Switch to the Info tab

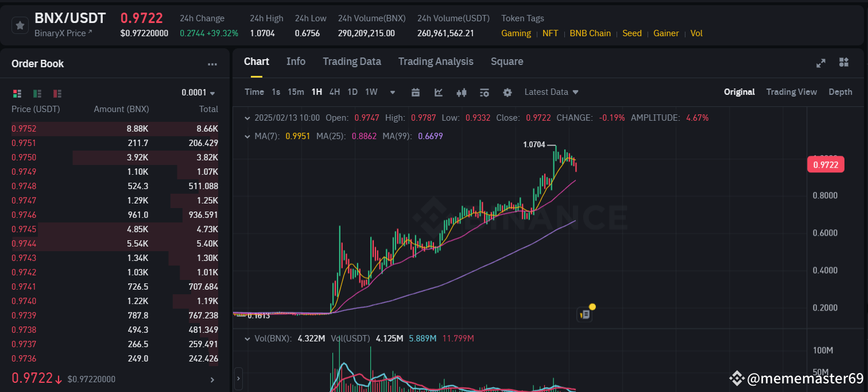[x=296, y=62]
